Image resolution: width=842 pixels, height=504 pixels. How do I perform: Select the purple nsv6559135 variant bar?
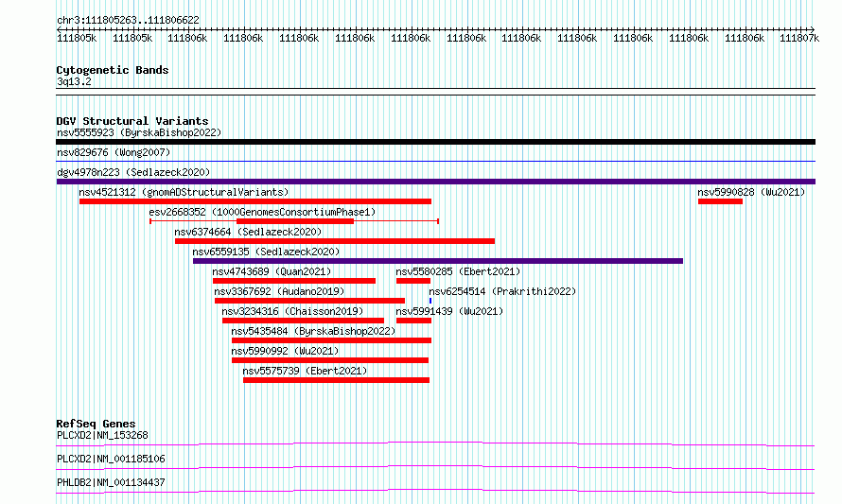(x=438, y=261)
